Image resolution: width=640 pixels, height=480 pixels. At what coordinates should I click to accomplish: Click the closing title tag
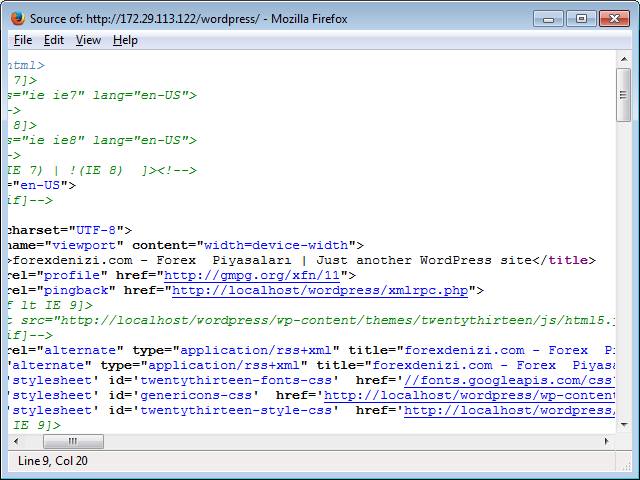(564, 260)
